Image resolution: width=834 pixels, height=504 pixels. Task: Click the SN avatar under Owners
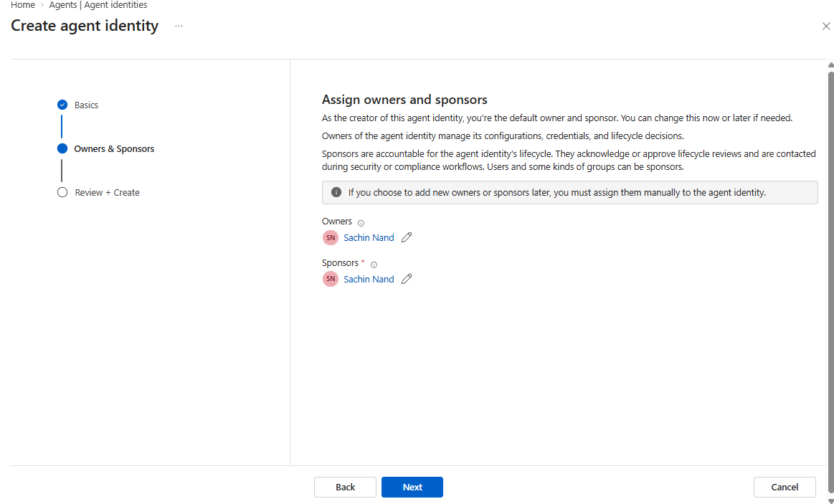[x=331, y=237]
